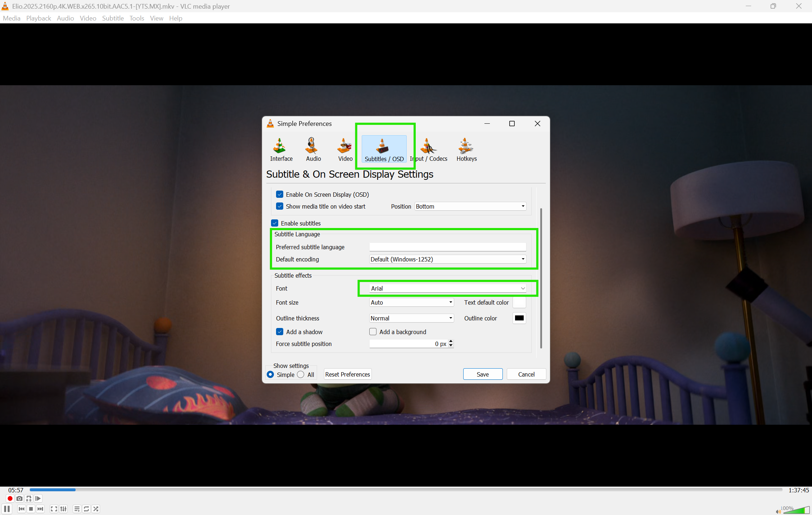
Task: Uncheck Enable On Screen Display (OSD)
Action: point(280,195)
